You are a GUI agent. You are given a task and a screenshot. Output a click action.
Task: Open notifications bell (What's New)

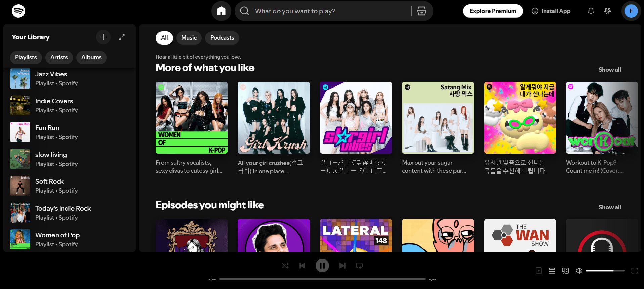tap(591, 11)
